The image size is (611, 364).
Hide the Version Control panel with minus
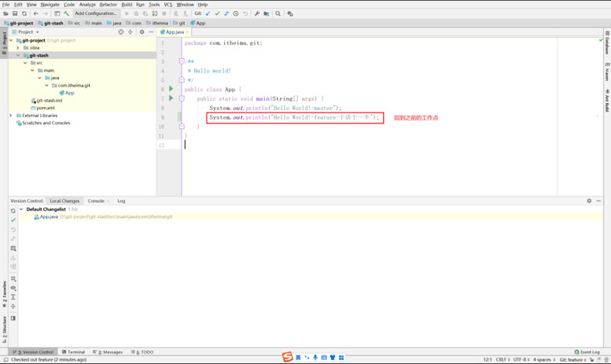tap(598, 200)
